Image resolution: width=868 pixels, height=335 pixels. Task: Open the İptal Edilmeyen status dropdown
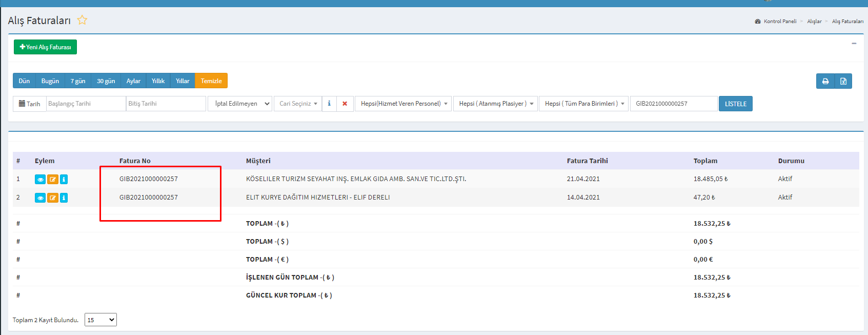tap(239, 104)
